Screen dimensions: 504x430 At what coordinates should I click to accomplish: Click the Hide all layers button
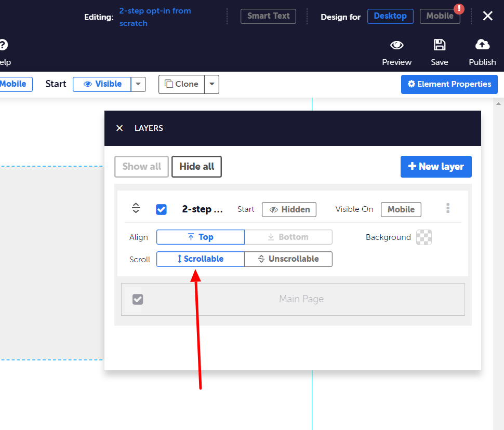(197, 167)
